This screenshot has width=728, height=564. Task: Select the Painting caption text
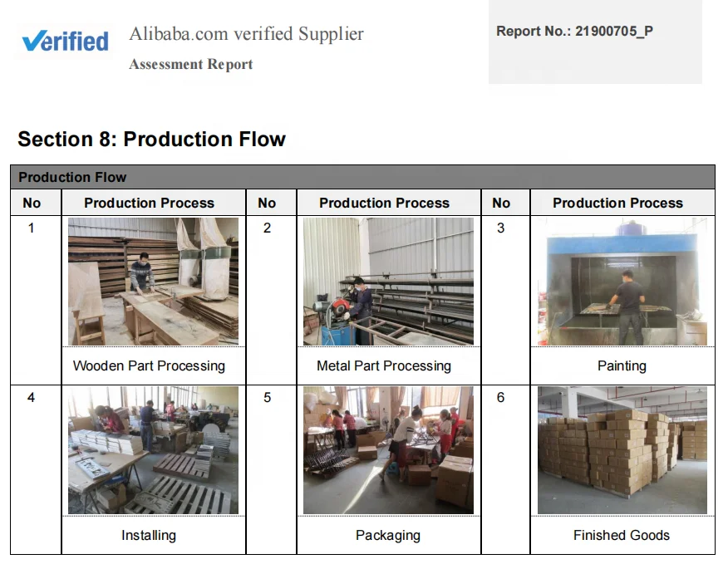[x=622, y=365]
